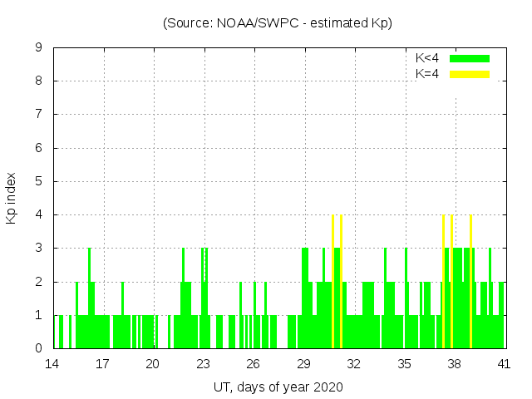Click x-axis tick label 17

tap(103, 364)
